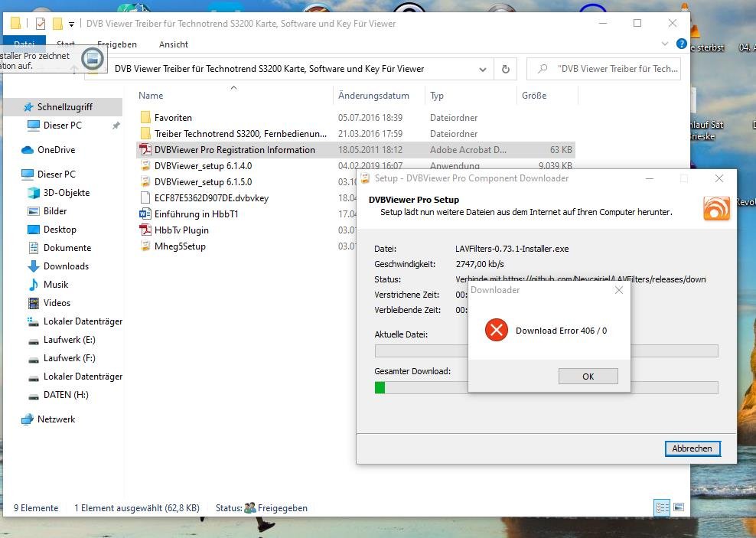Image resolution: width=756 pixels, height=538 pixels.
Task: Open pinned Dieser PC under Schnellzugriff
Action: [62, 126]
